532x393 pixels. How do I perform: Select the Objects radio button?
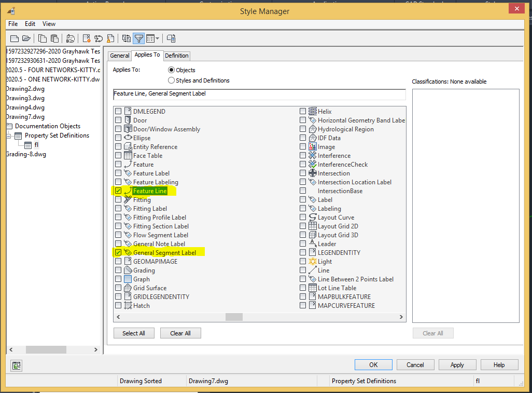[x=171, y=70]
